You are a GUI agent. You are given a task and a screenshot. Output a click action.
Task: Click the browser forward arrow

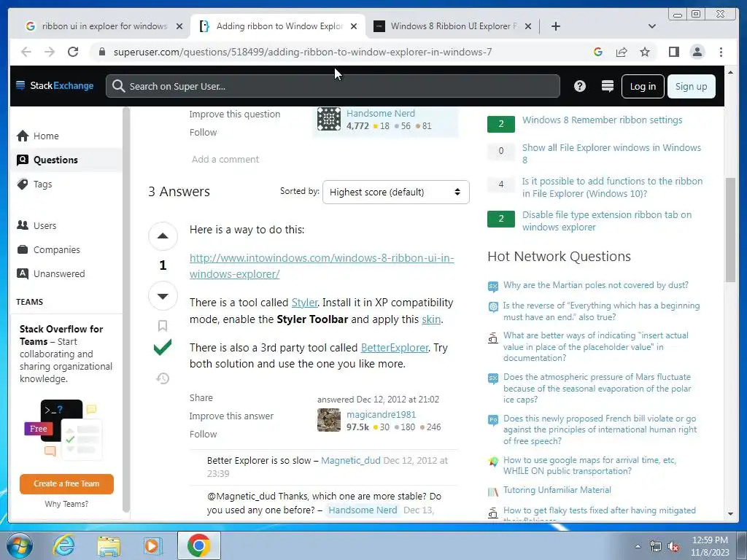point(50,52)
